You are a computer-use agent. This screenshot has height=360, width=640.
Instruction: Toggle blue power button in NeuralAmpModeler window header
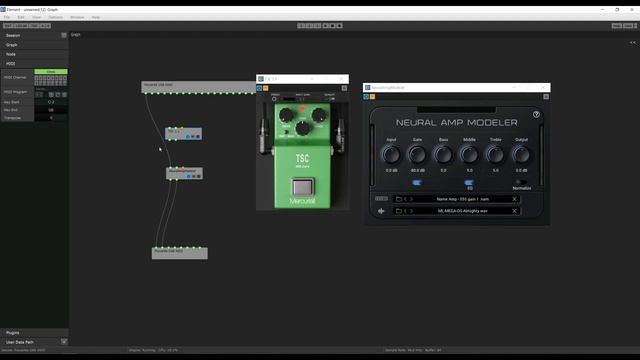click(366, 97)
